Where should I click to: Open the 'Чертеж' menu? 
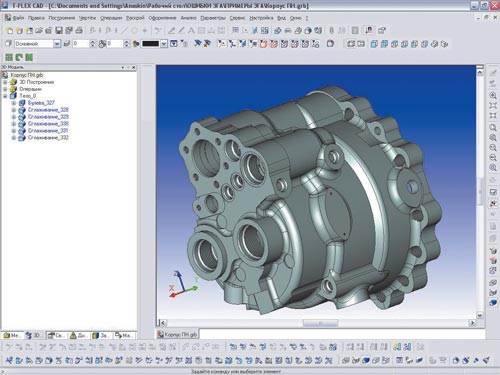pos(87,18)
